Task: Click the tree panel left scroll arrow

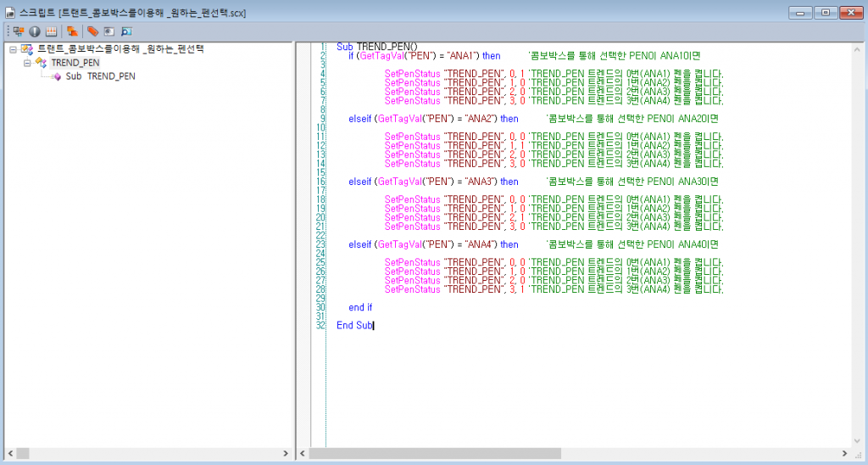Action: click(10, 453)
